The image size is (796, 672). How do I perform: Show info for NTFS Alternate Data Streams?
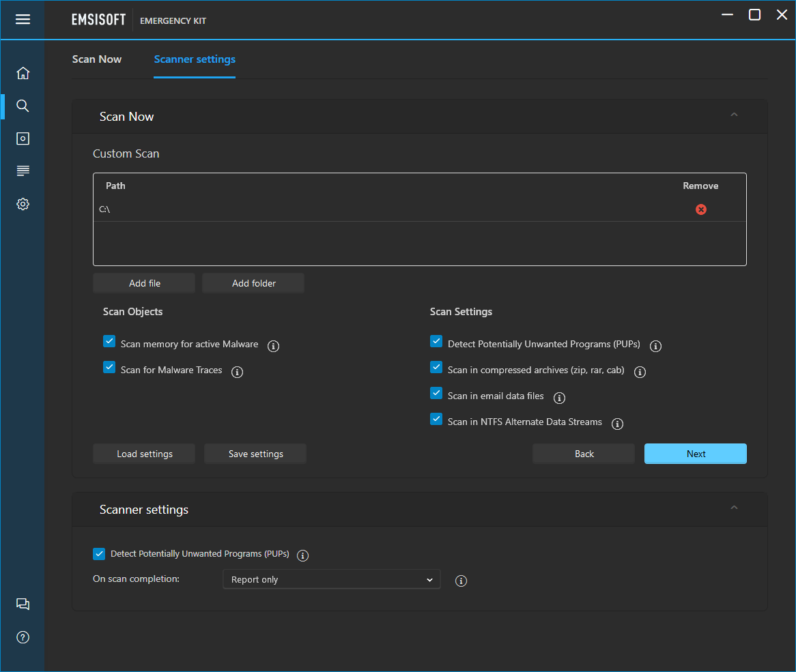[x=617, y=424]
